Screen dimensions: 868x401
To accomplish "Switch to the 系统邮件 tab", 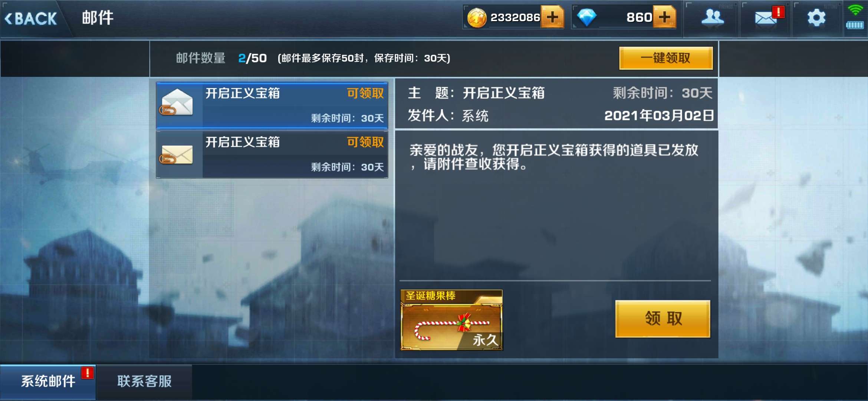I will tap(48, 382).
